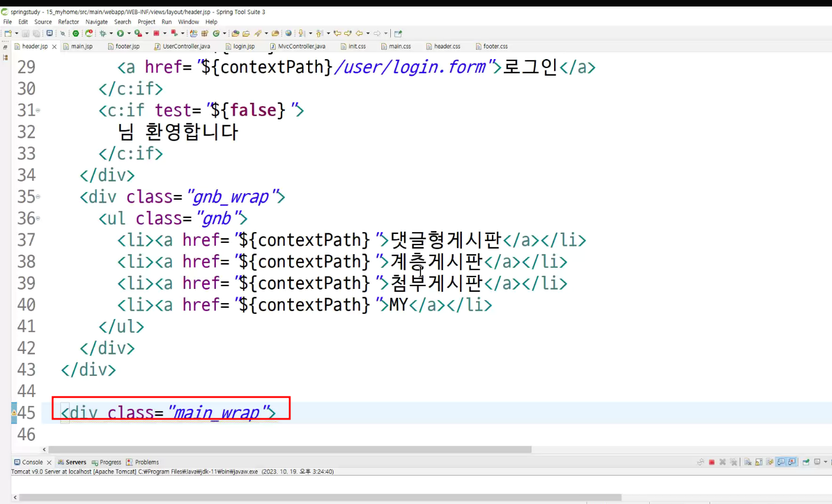The width and height of the screenshot is (832, 504).
Task: Click the green Run button icon
Action: pyautogui.click(x=120, y=33)
